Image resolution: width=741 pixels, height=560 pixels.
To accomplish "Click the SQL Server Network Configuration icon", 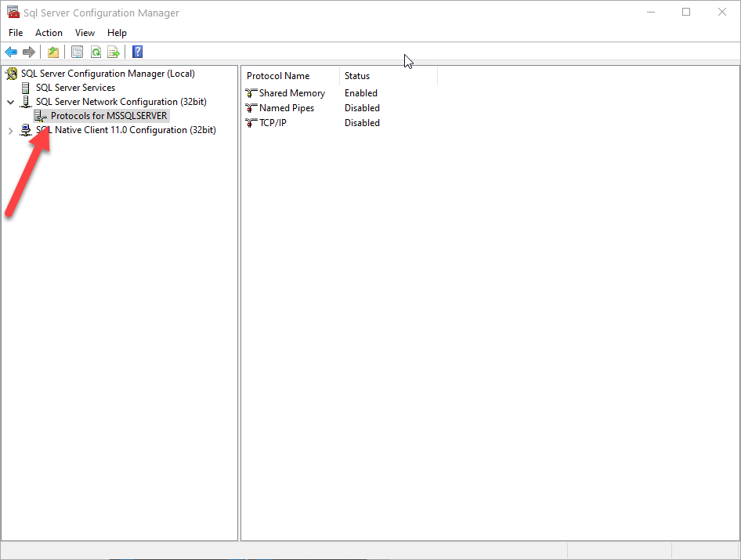I will tap(26, 102).
